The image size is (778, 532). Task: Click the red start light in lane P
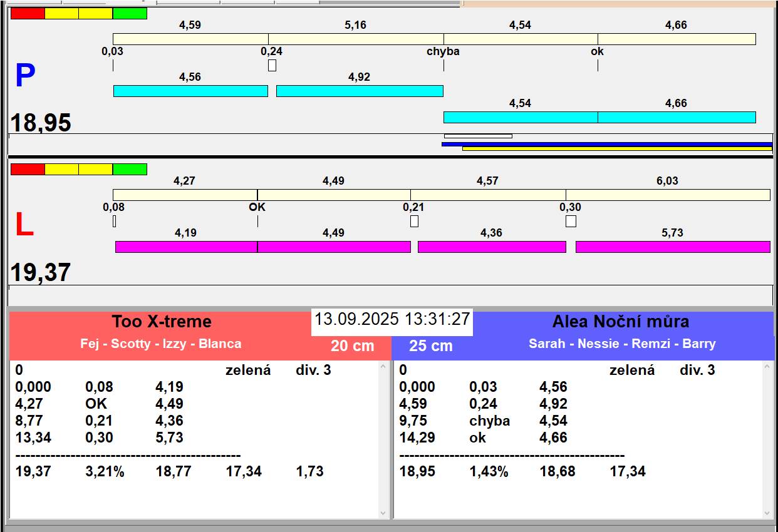(28, 13)
